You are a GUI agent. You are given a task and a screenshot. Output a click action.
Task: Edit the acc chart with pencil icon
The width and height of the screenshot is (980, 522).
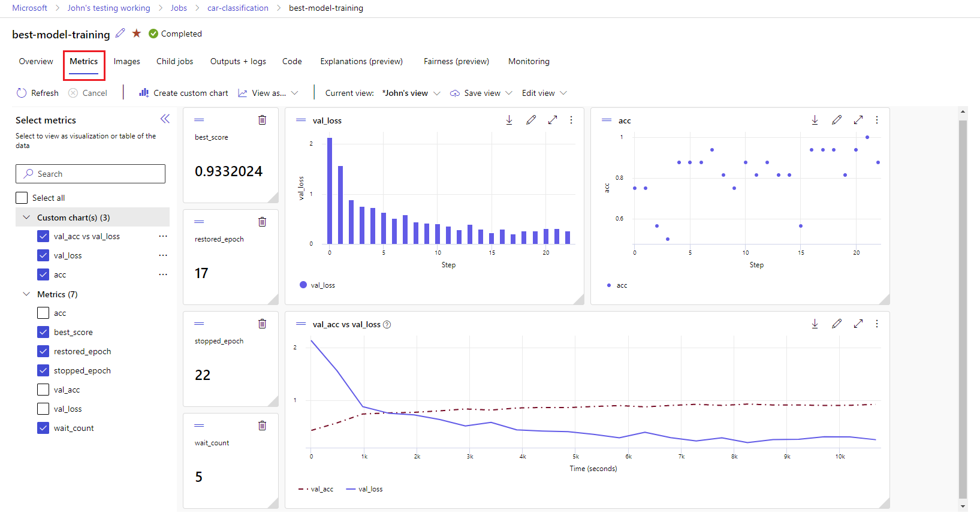click(x=836, y=120)
